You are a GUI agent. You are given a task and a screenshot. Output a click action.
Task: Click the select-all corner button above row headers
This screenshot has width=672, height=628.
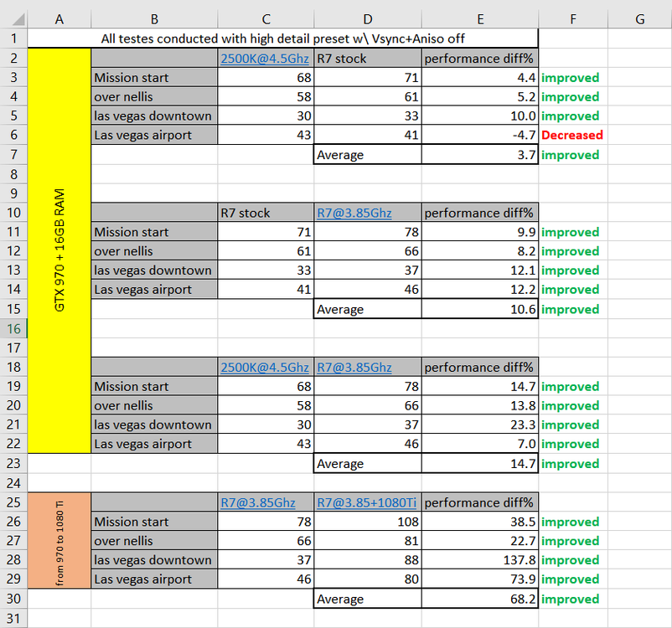point(15,18)
